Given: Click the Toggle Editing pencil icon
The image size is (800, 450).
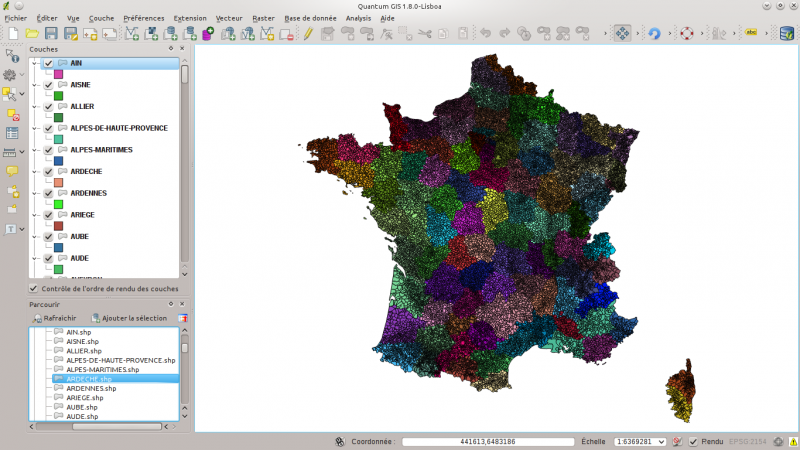Looking at the screenshot, I should pyautogui.click(x=308, y=34).
